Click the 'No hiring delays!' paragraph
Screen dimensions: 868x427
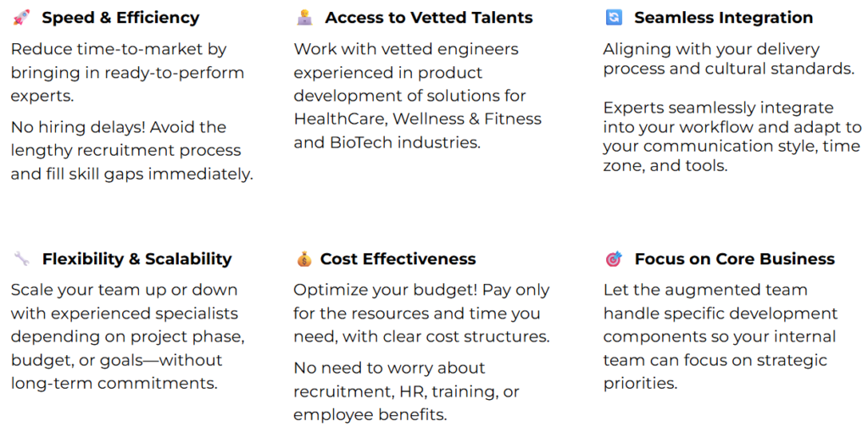131,151
